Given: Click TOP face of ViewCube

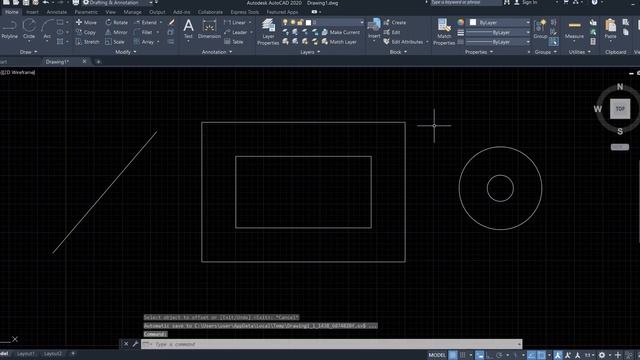Looking at the screenshot, I should tap(620, 109).
